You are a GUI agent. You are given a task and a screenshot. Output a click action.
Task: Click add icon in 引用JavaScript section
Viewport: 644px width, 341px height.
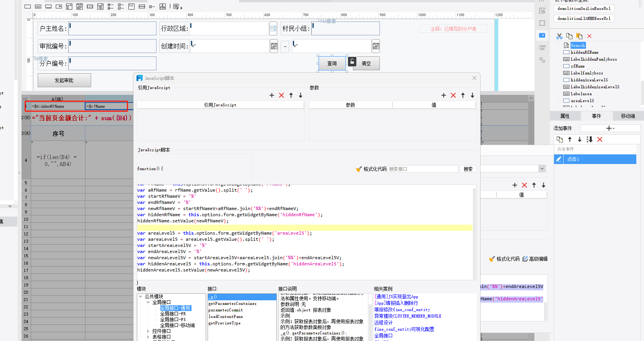(x=272, y=95)
